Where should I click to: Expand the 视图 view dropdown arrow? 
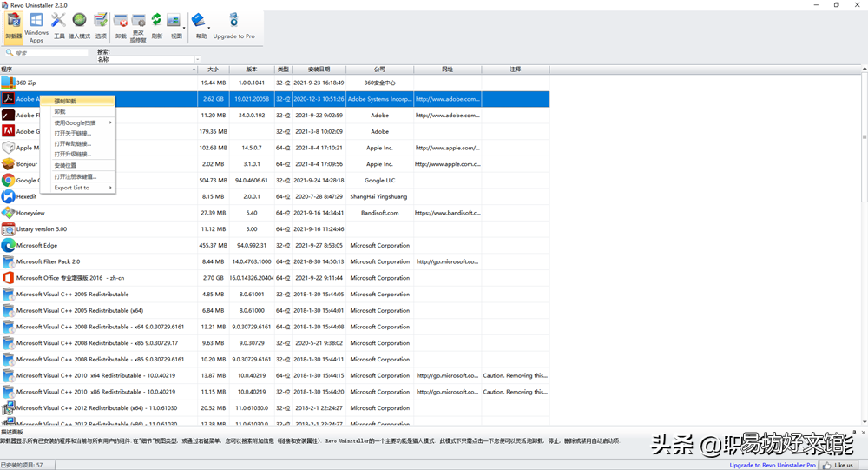tap(184, 28)
